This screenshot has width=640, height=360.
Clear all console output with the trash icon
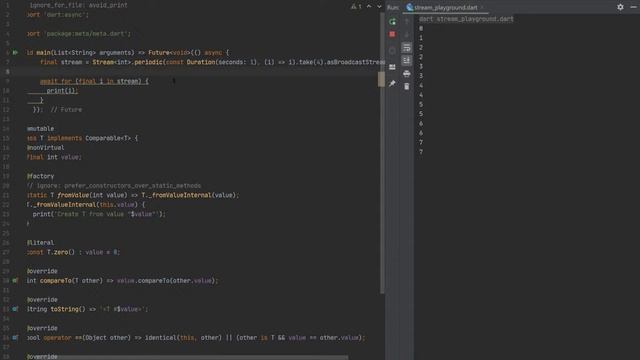407,86
